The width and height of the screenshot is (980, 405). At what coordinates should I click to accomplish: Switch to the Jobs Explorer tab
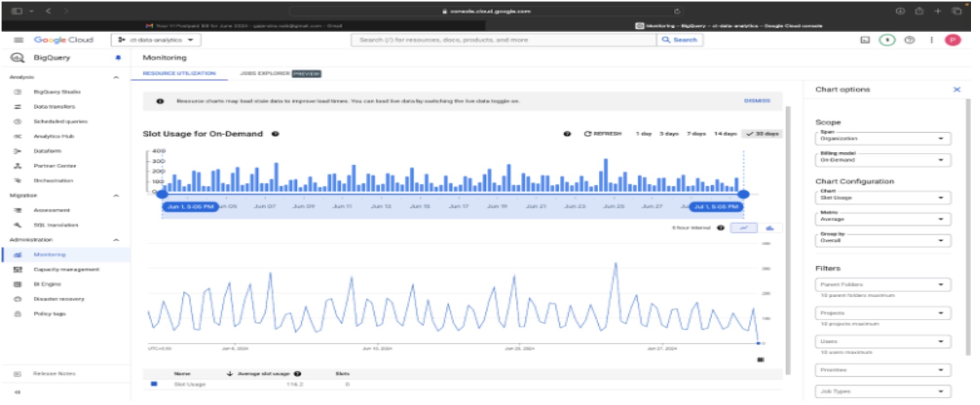pos(280,74)
